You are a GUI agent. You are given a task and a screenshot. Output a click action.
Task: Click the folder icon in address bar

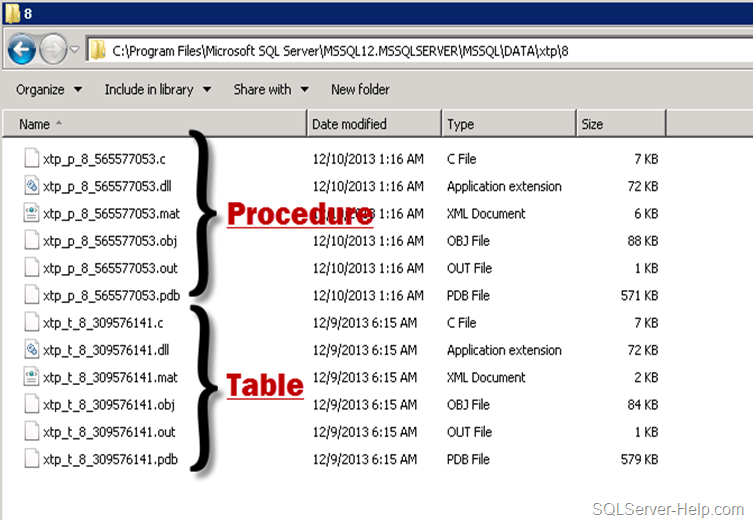[x=98, y=50]
